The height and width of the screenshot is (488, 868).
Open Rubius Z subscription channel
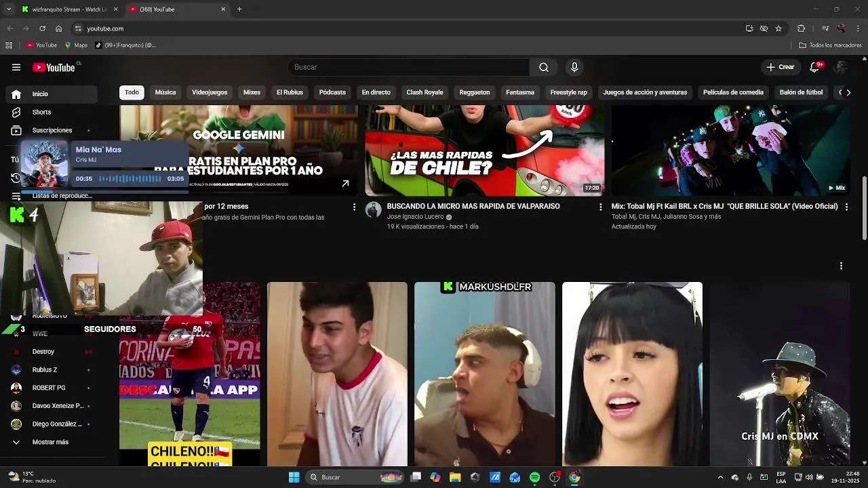click(x=45, y=369)
